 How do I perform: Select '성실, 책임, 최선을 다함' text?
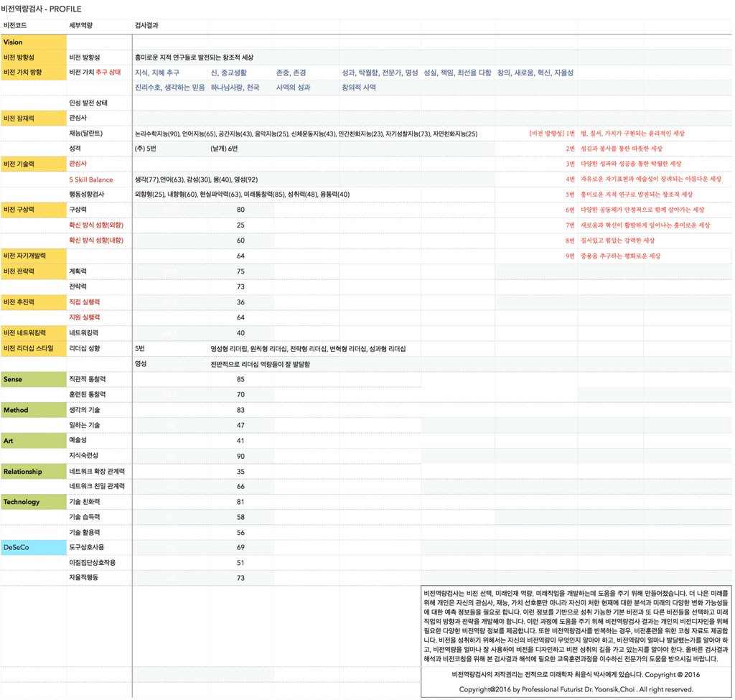(x=457, y=73)
